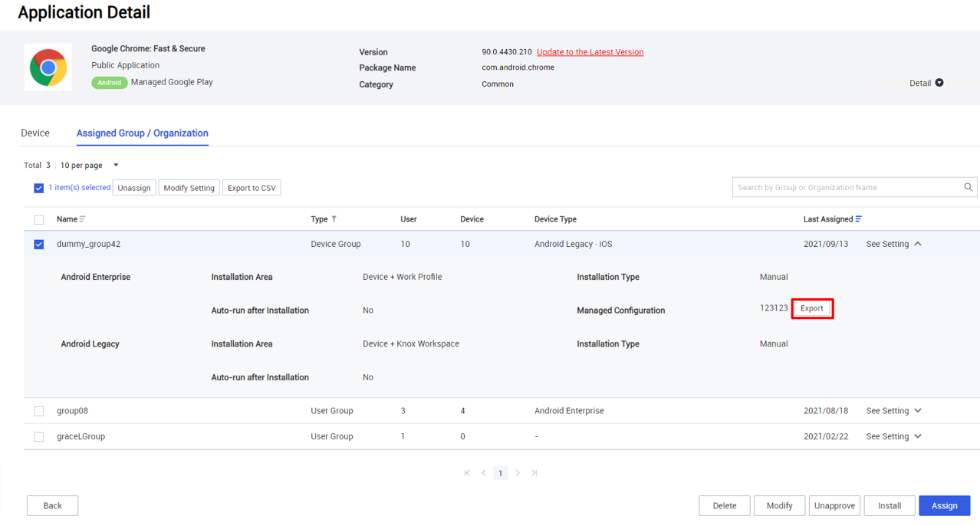
Task: Open the Type column filter icon
Action: (x=333, y=219)
